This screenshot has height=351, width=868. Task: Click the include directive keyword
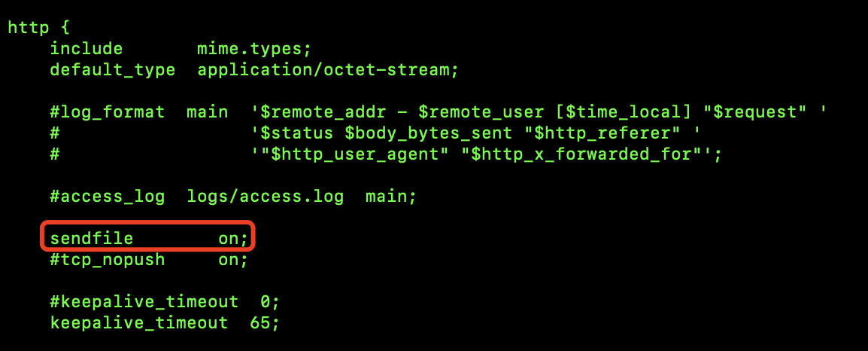tap(86, 49)
